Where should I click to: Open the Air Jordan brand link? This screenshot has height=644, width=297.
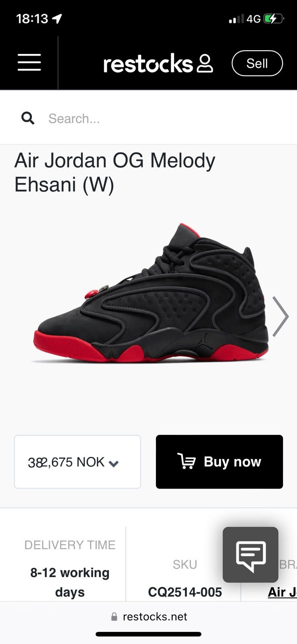coord(282,592)
